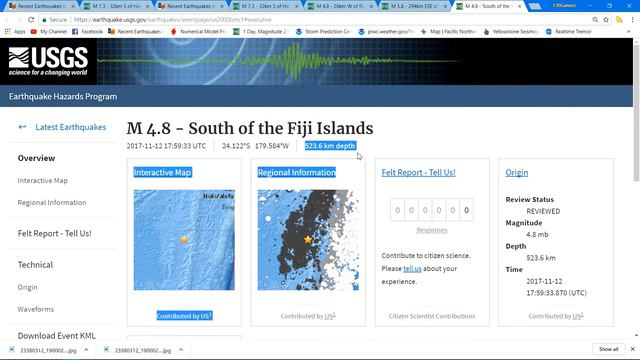This screenshot has width=640, height=360.
Task: Select Origin in the sidebar
Action: pos(27,287)
